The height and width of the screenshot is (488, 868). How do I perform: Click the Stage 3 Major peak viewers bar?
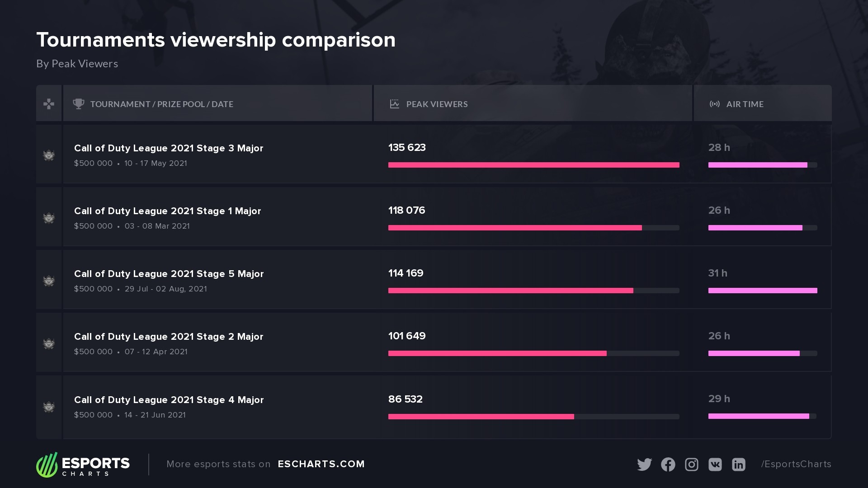point(533,165)
